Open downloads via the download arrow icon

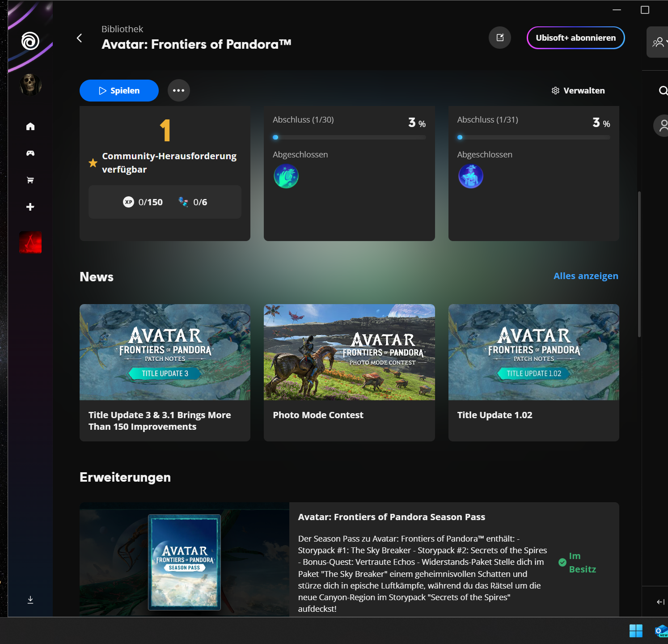(x=30, y=599)
